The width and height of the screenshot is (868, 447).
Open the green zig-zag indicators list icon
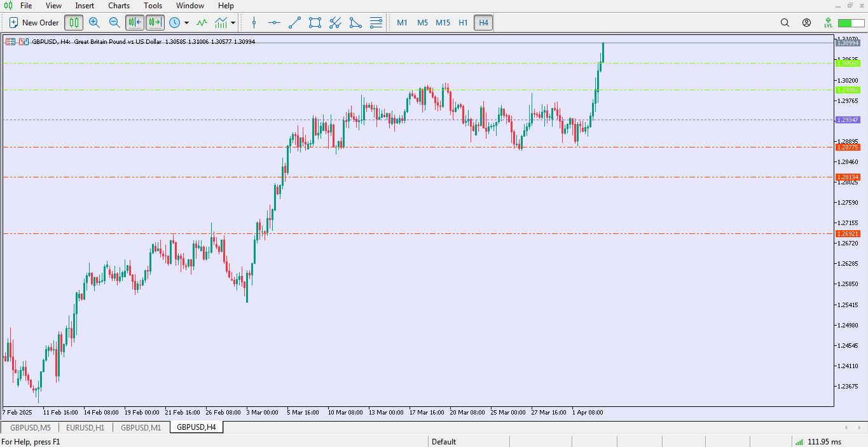(x=202, y=23)
